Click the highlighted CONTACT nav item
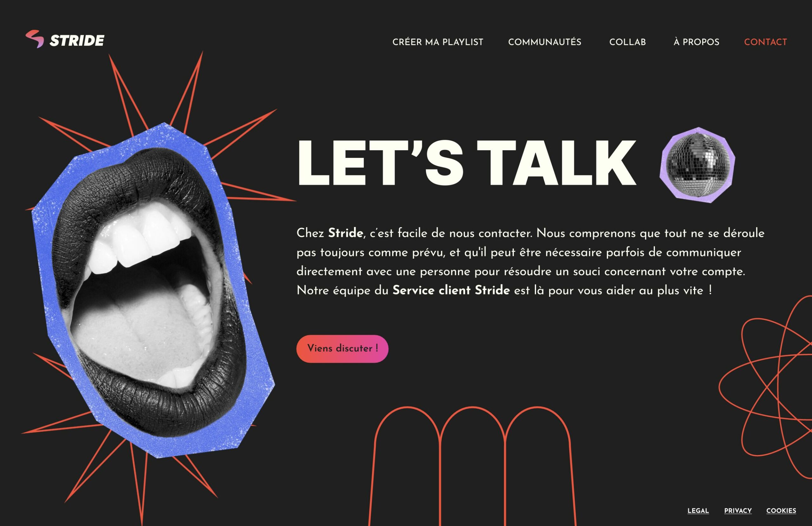The height and width of the screenshot is (526, 812). [x=765, y=42]
